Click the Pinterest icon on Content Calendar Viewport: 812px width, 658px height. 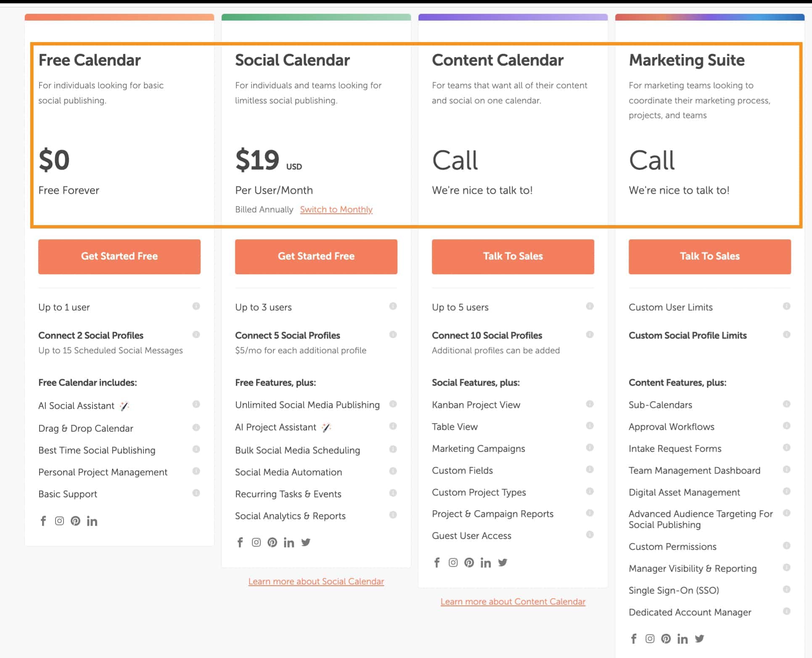point(470,562)
